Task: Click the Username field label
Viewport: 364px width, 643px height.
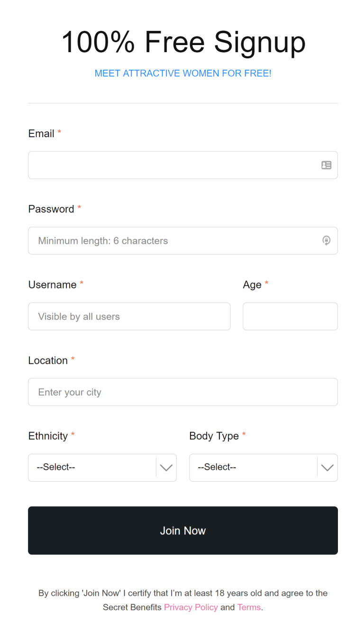Action: (52, 285)
